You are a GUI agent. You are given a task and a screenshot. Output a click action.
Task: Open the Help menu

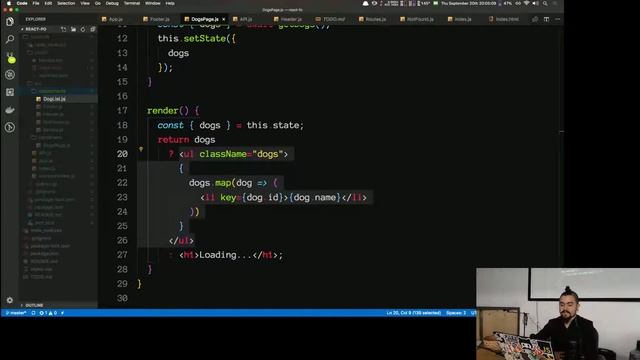point(170,3)
